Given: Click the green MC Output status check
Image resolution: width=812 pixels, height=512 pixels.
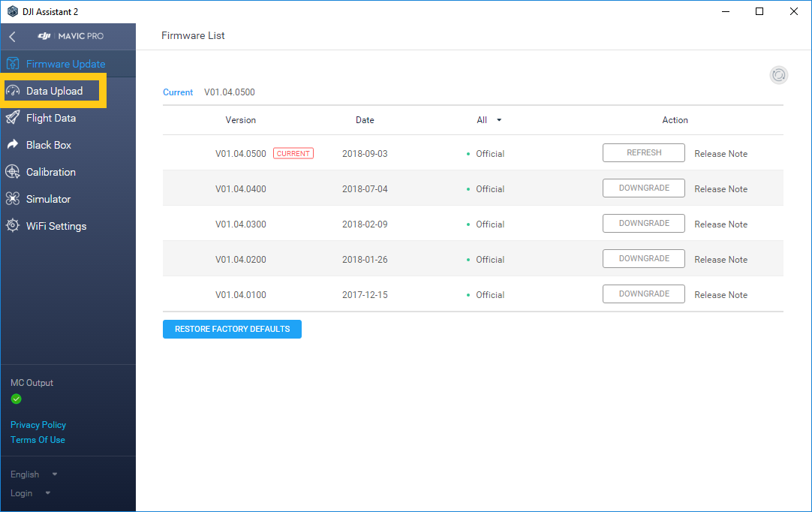Looking at the screenshot, I should pyautogui.click(x=16, y=399).
